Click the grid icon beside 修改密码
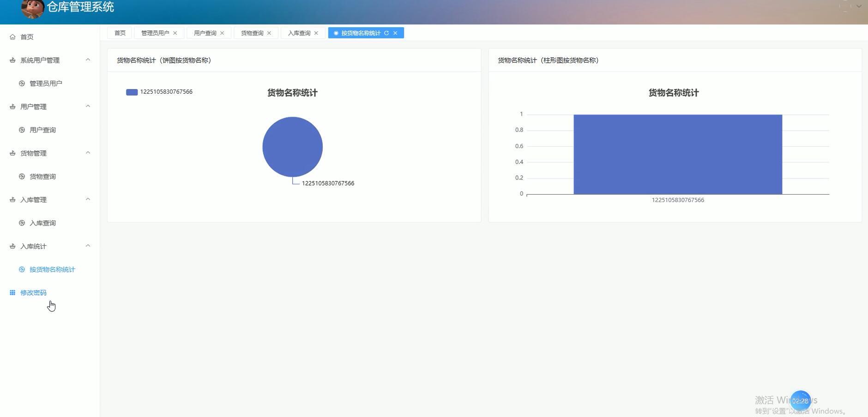 coord(12,292)
